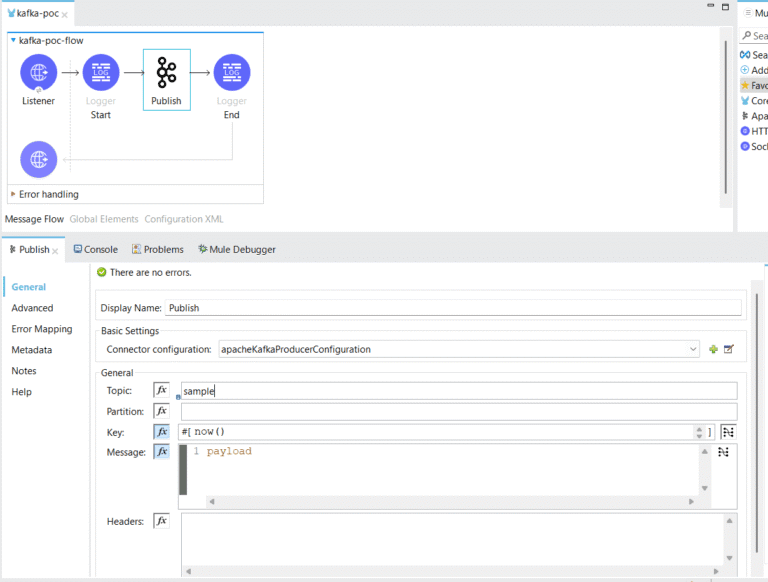Open the Advanced settings section
This screenshot has width=768, height=582.
(32, 308)
